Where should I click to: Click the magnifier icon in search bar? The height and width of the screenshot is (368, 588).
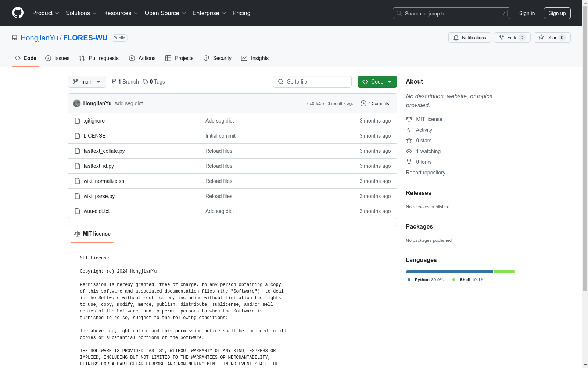pyautogui.click(x=399, y=13)
